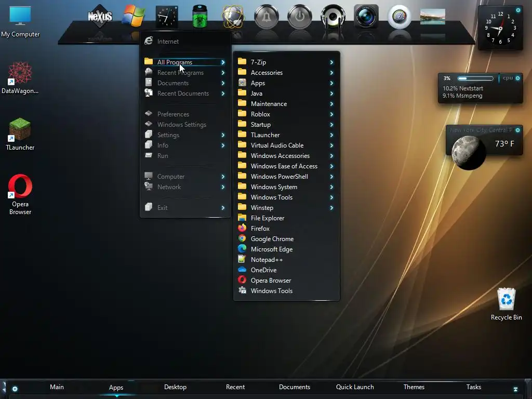Click the clock widget settings dot

[x=518, y=10]
